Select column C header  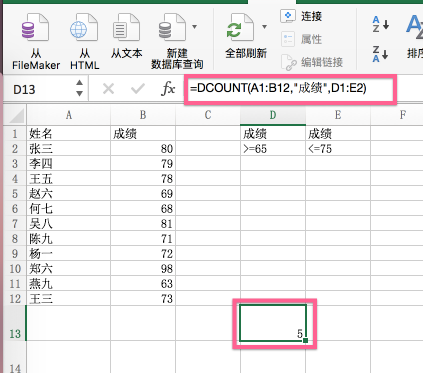(208, 115)
